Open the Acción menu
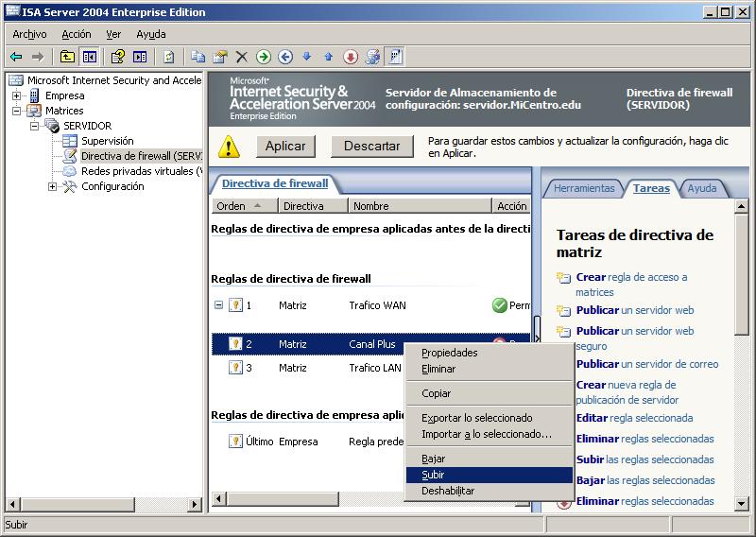The height and width of the screenshot is (537, 756). 77,34
